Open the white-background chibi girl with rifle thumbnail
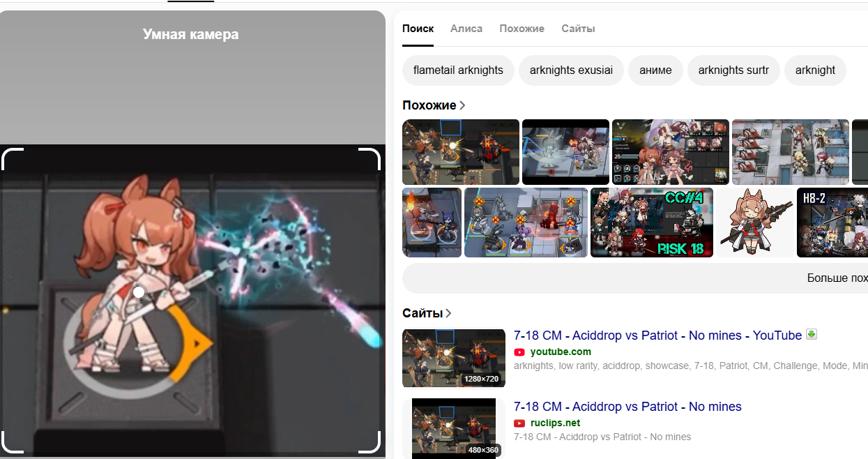The width and height of the screenshot is (868, 459). [x=755, y=223]
